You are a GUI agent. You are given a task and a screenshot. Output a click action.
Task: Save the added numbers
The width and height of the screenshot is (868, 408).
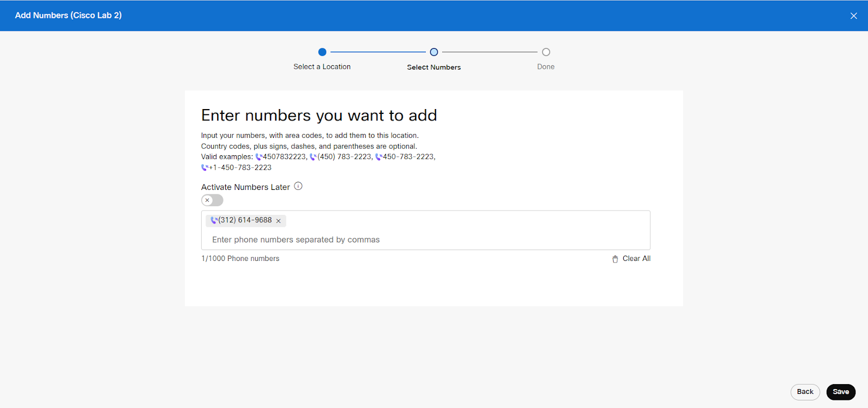841,392
